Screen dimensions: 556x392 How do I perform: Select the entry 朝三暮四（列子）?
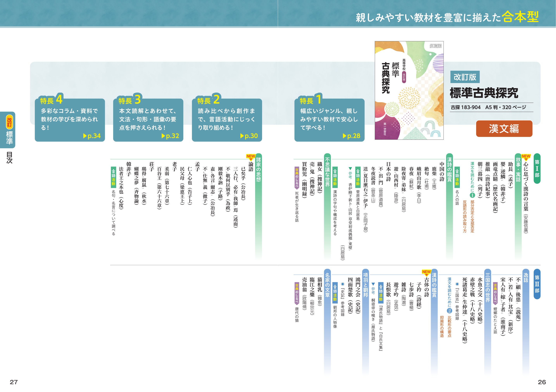click(x=480, y=180)
